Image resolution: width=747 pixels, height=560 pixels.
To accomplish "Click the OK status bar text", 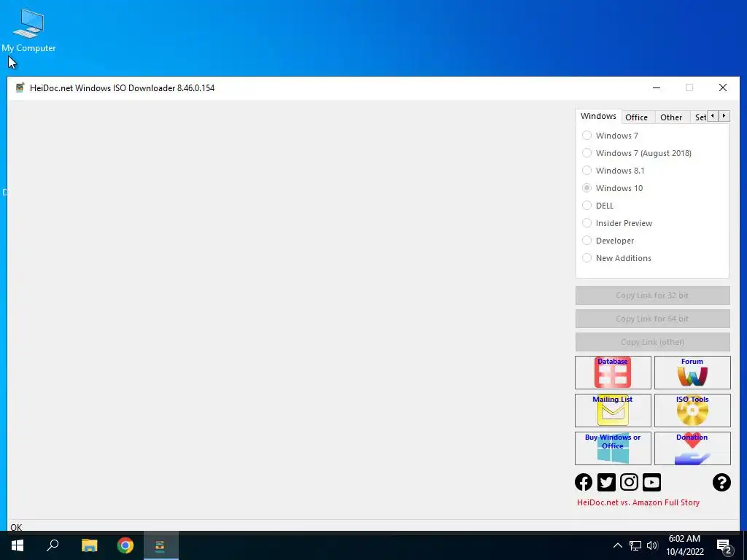I will point(16,527).
